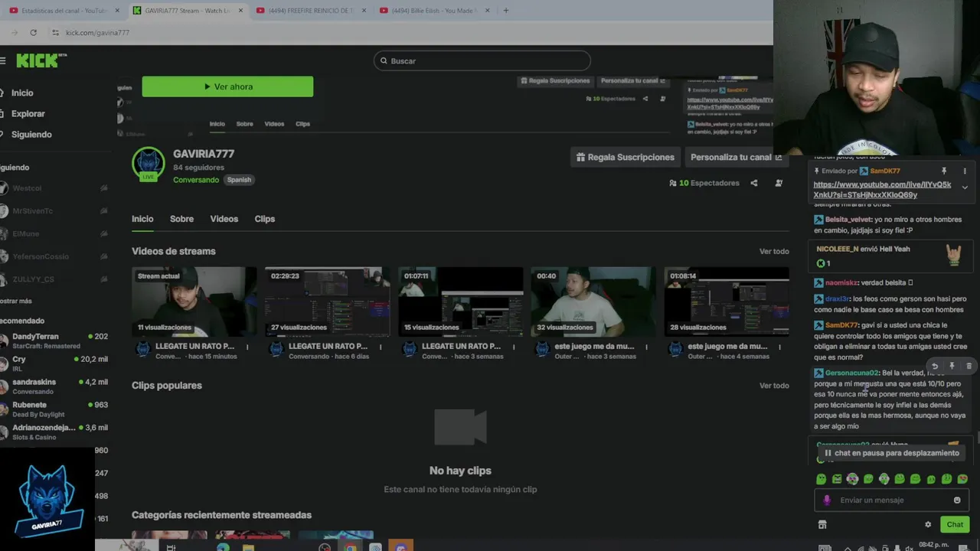Show more followed channels in the sidebar
Image resolution: width=980 pixels, height=551 pixels.
[x=16, y=301]
